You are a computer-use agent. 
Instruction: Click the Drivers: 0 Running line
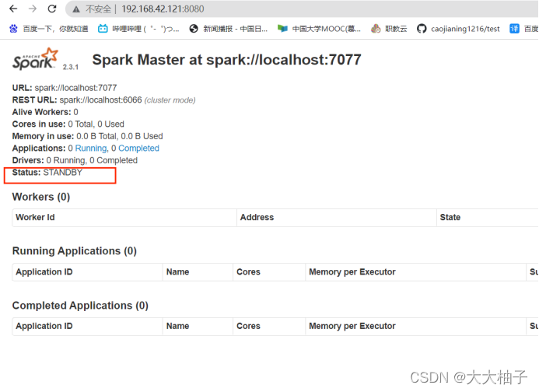(75, 160)
